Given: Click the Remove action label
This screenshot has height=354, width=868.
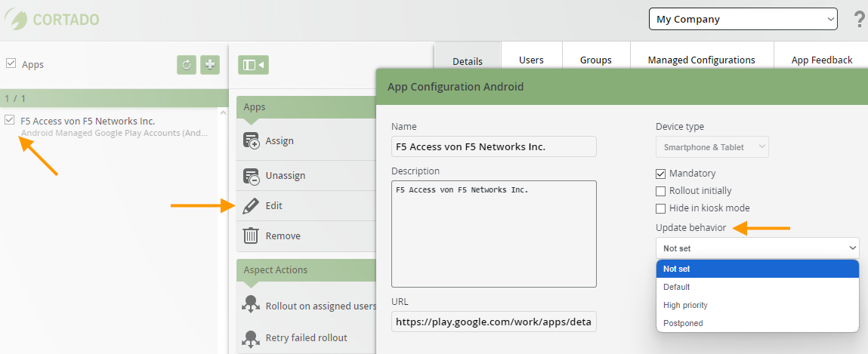Looking at the screenshot, I should tap(283, 236).
